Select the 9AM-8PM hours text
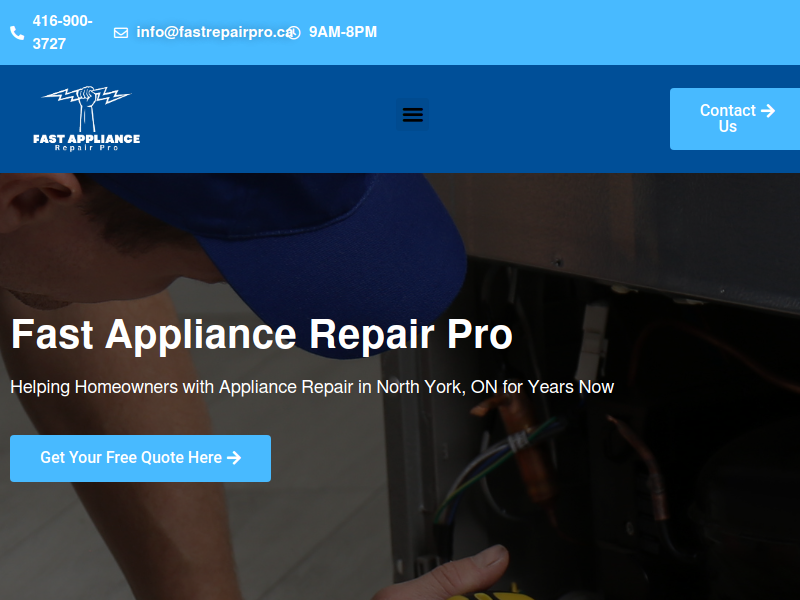 (x=343, y=32)
